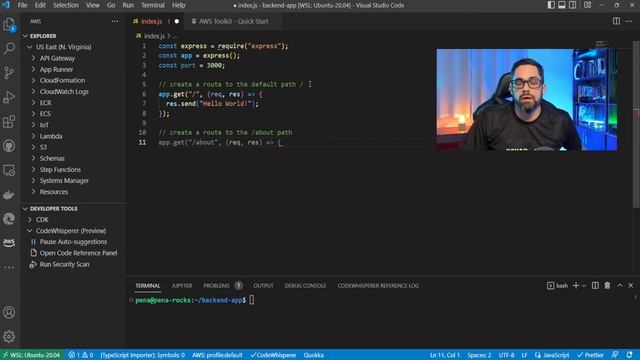Open CODEWHISPERER REFERENCE LOG tab
The width and height of the screenshot is (640, 360).
click(378, 286)
